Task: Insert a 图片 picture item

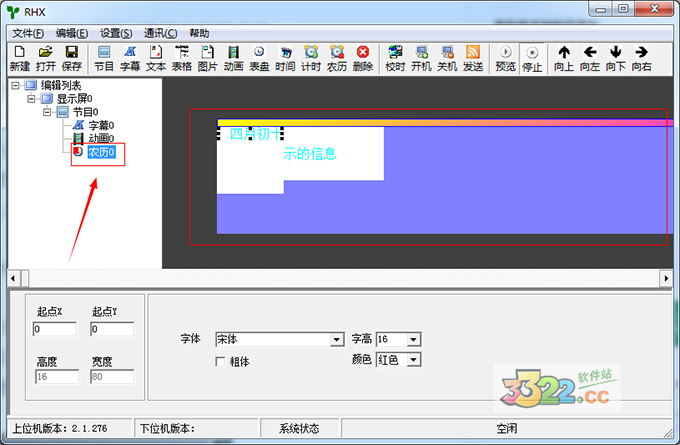Action: tap(207, 58)
